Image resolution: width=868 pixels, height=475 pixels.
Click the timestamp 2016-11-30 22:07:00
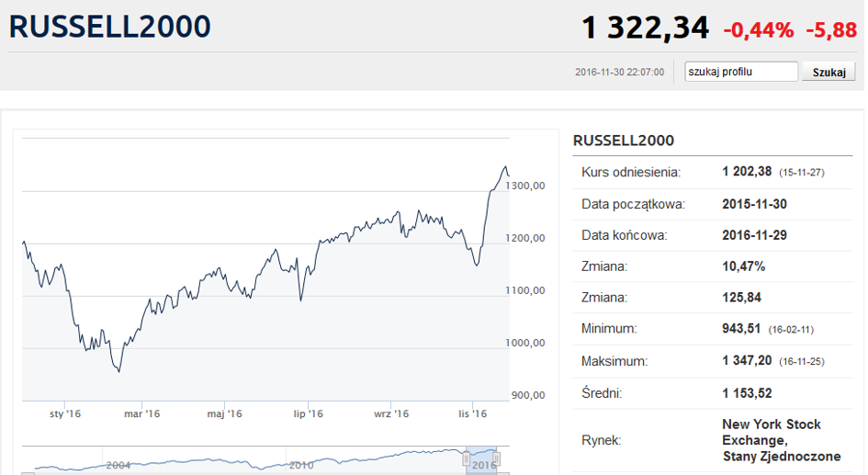click(619, 72)
